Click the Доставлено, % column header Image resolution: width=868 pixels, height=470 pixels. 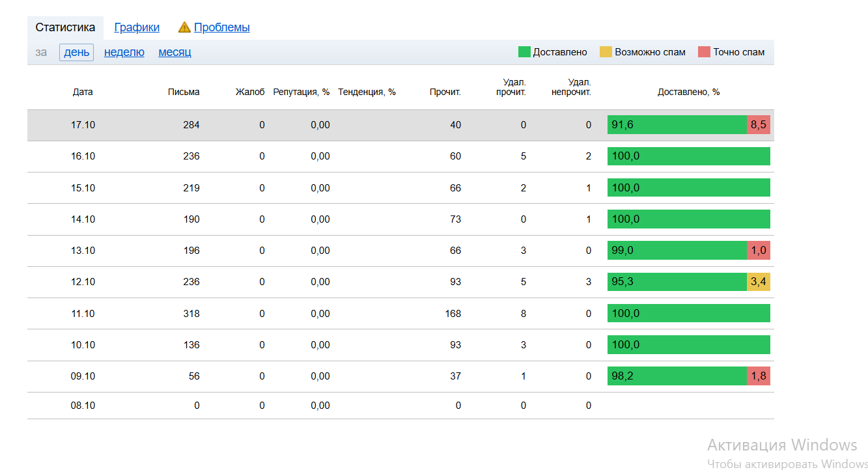point(688,92)
